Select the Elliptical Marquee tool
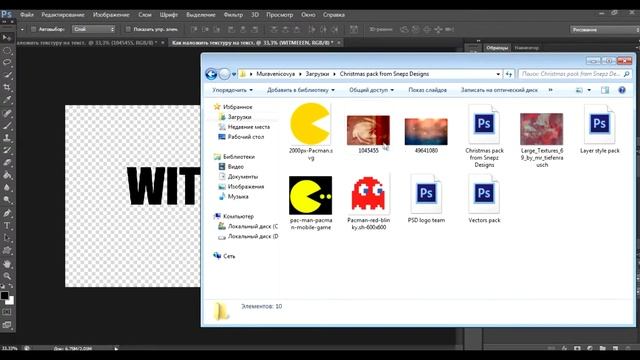The image size is (640, 360). point(7,51)
